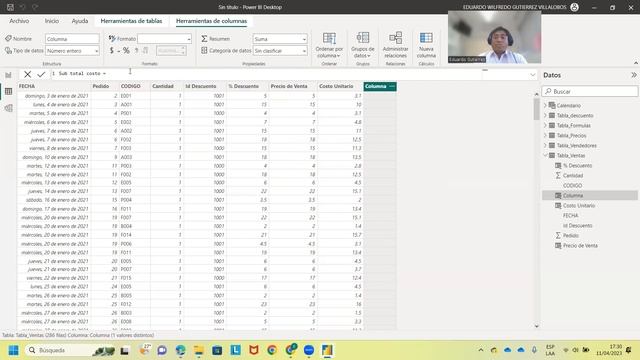
Task: Create a Nueva columna
Action: (426, 45)
